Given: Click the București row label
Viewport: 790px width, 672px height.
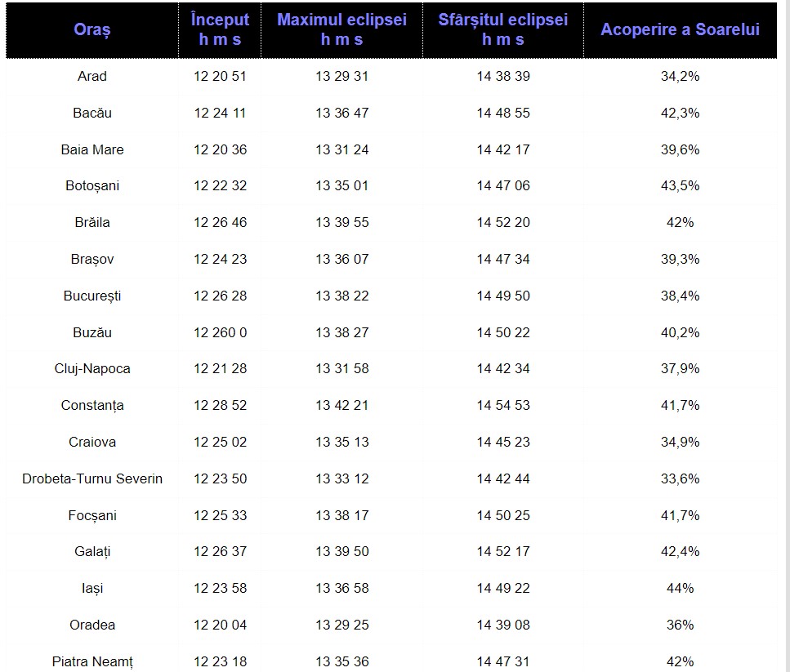Looking at the screenshot, I should click(92, 296).
